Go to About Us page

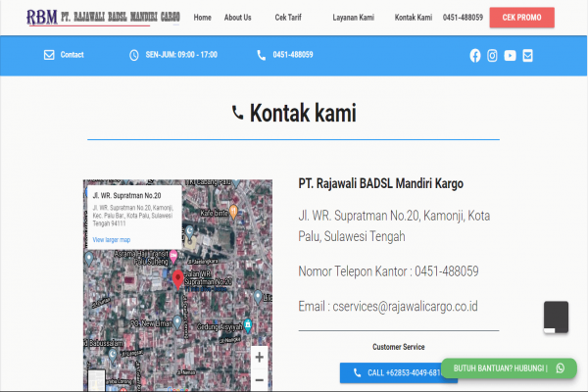[237, 18]
